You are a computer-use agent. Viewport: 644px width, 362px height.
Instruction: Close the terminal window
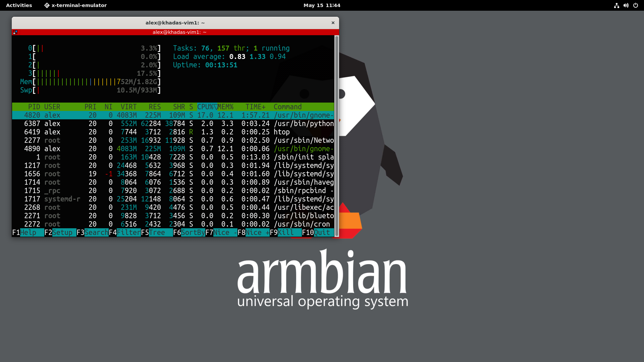[333, 23]
